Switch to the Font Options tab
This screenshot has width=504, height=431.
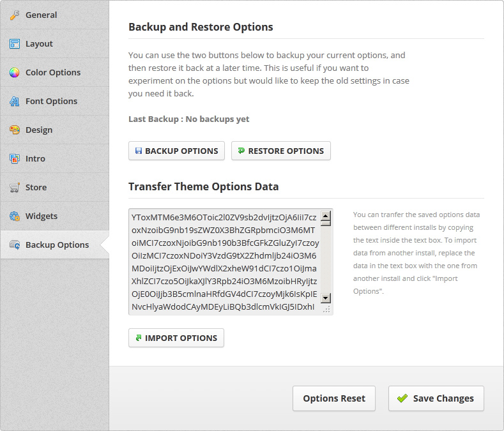tap(55, 102)
